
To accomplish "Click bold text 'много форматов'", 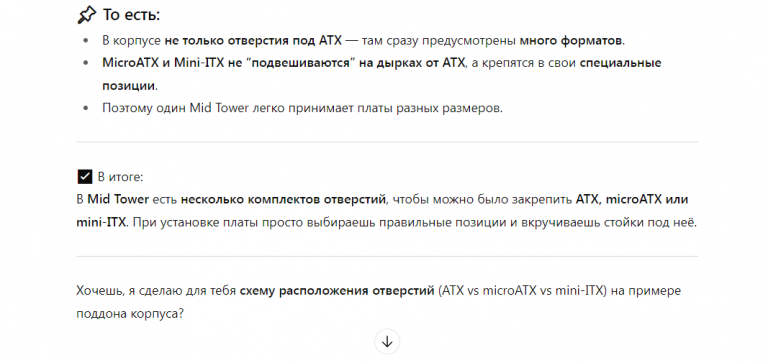I will (571, 40).
